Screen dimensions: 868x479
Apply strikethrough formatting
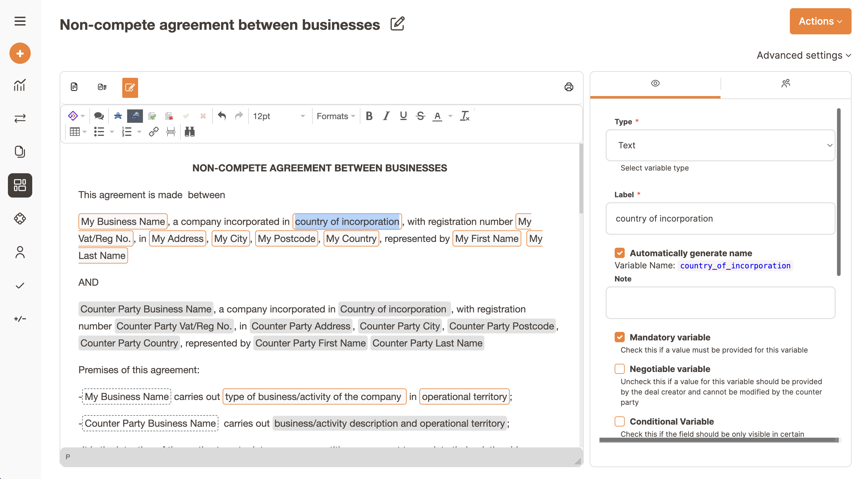(x=420, y=116)
